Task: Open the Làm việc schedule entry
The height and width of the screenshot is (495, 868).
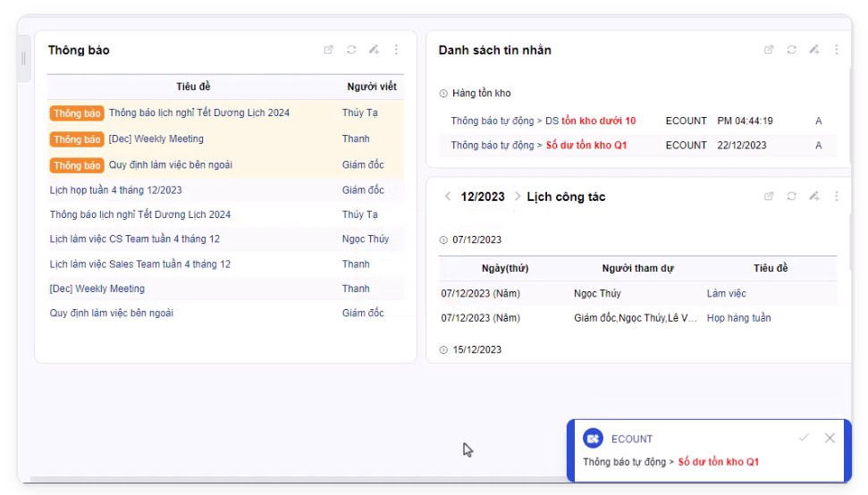Action: (x=726, y=294)
